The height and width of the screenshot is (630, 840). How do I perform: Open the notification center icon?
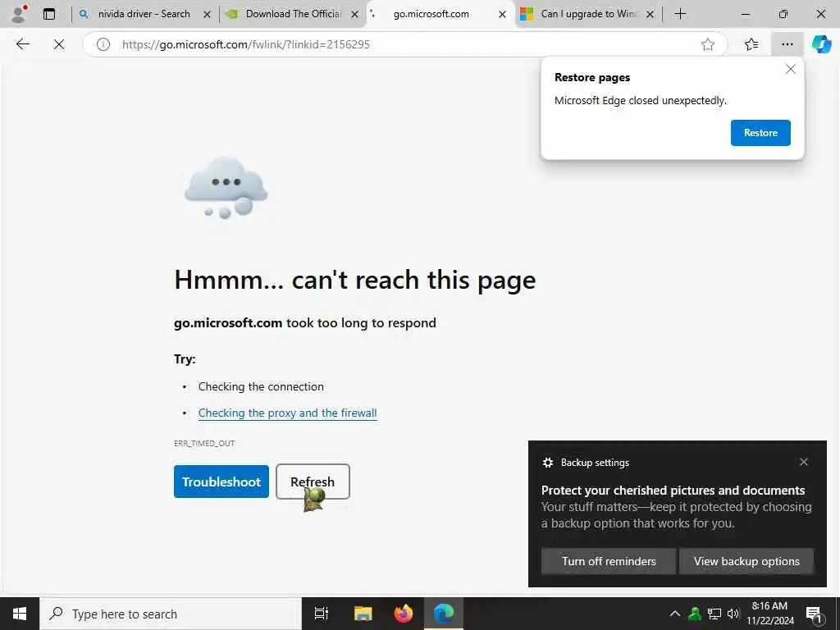814,614
